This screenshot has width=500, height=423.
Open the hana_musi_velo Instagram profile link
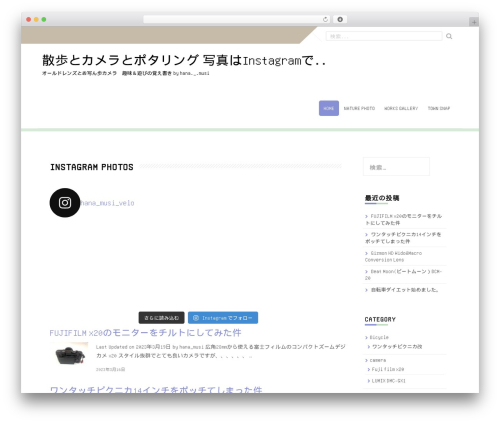(107, 203)
